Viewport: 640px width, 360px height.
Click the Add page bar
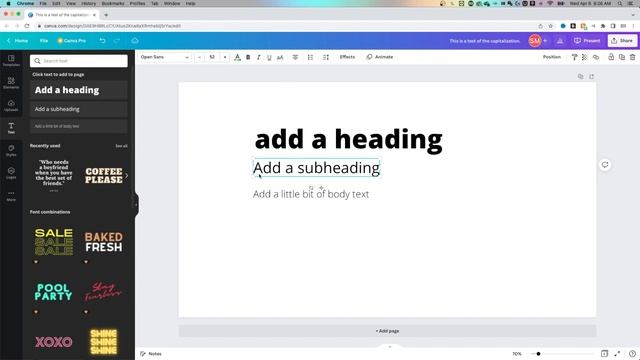[387, 331]
